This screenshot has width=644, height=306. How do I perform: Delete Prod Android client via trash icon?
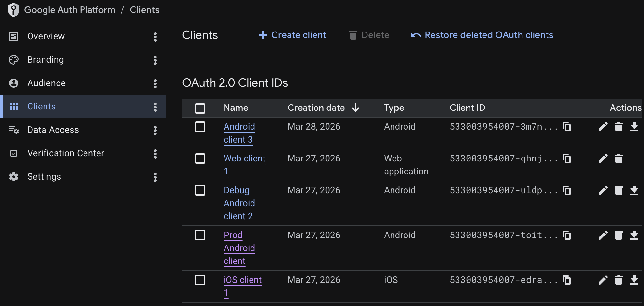(x=619, y=235)
